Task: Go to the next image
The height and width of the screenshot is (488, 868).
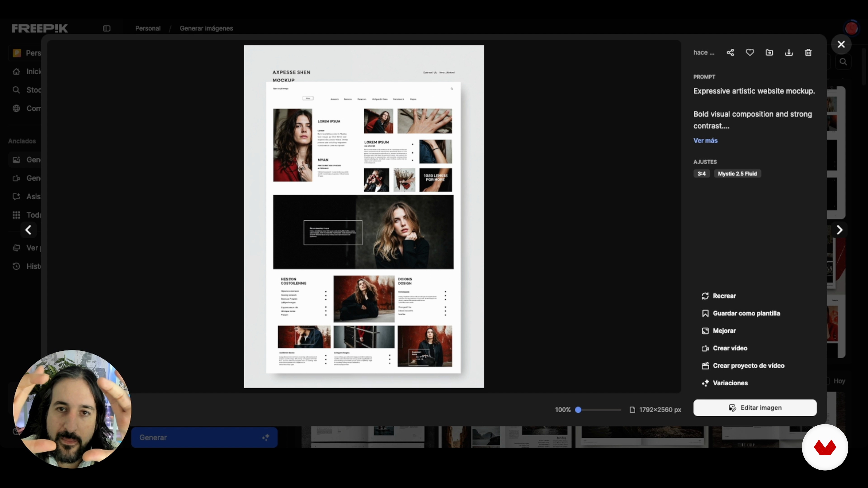Action: pos(839,230)
